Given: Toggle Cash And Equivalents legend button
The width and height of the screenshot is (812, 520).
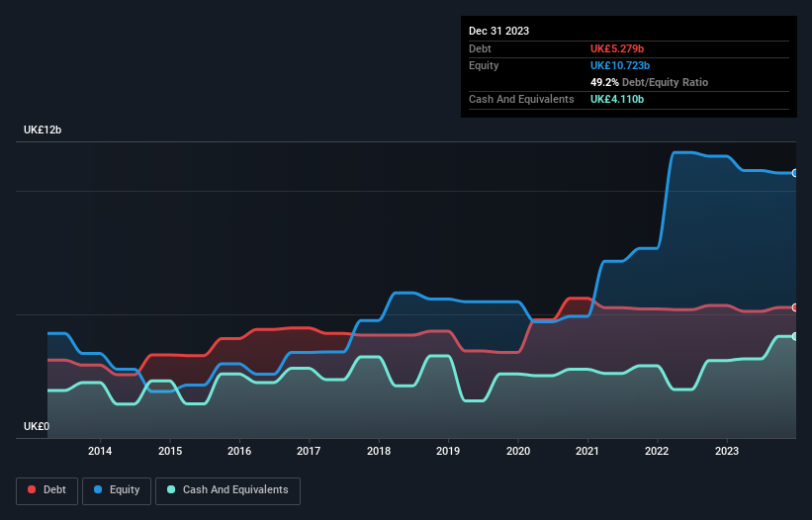Looking at the screenshot, I should 227,490.
